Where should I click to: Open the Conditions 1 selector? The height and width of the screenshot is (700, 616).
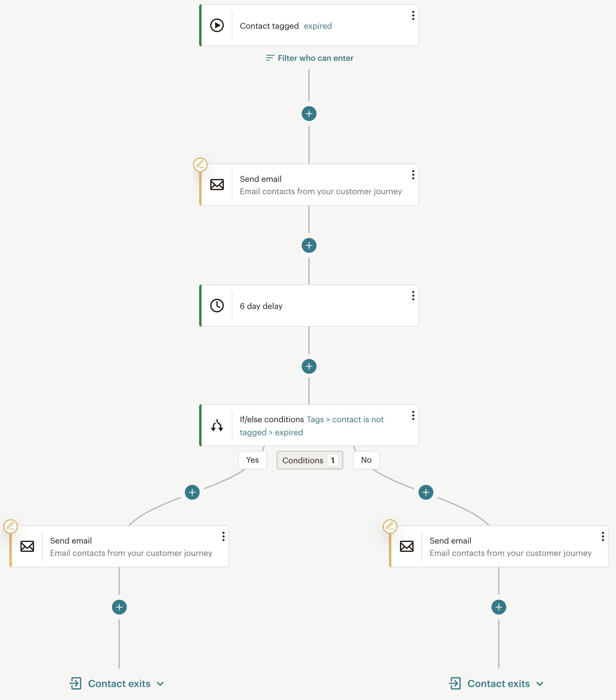[310, 460]
